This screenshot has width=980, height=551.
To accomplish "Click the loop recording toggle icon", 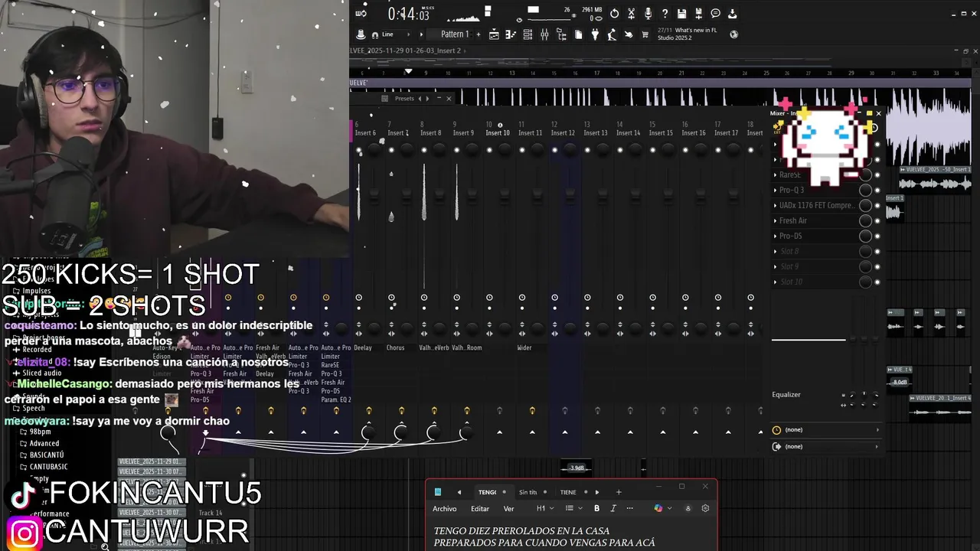I will pos(361,13).
